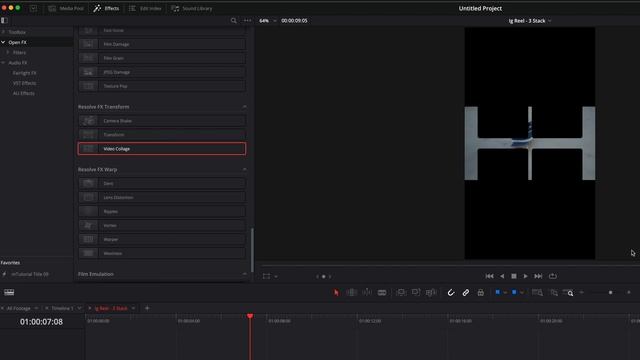This screenshot has width=640, height=360.
Task: Open VST Effects category
Action: click(24, 83)
